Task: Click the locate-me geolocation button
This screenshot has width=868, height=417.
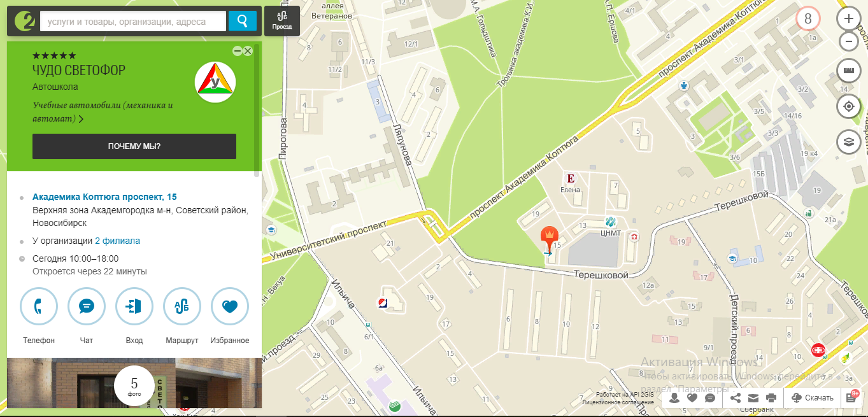Action: coord(848,106)
